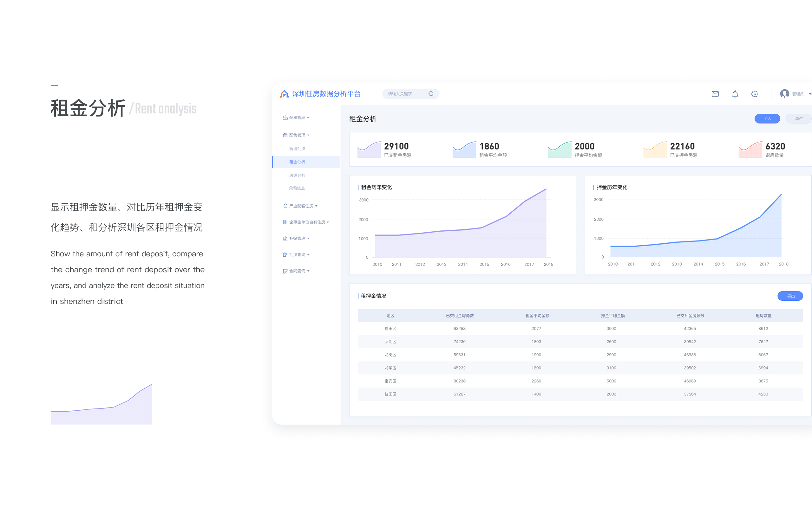Collapse the 配售管理 sidebar menu
Viewport: 812px width, 507px height.
point(297,135)
